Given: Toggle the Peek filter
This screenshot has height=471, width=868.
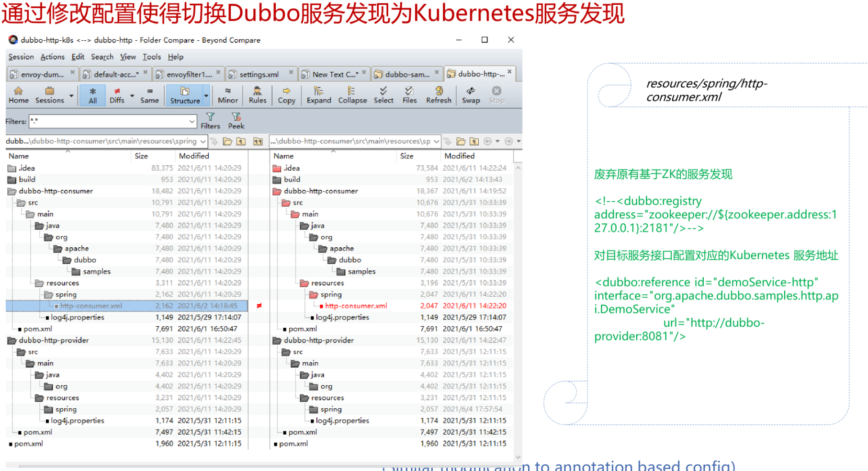Looking at the screenshot, I should pos(236,121).
